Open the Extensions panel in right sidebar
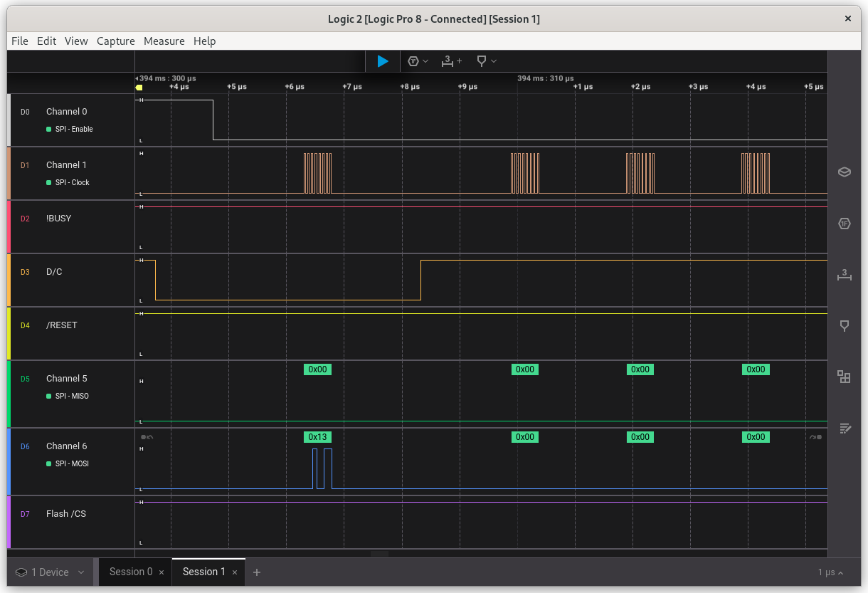Viewport: 868px width, 593px height. (x=845, y=377)
